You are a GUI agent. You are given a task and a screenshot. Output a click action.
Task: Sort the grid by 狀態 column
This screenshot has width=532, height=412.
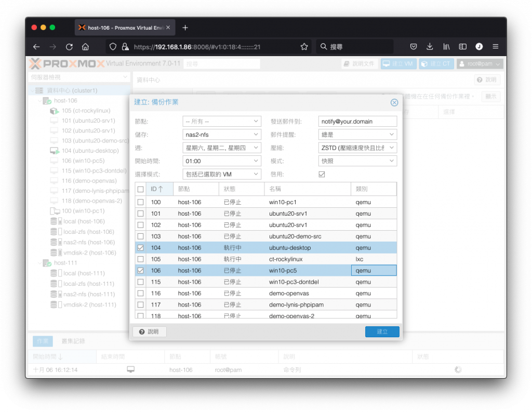click(x=241, y=189)
